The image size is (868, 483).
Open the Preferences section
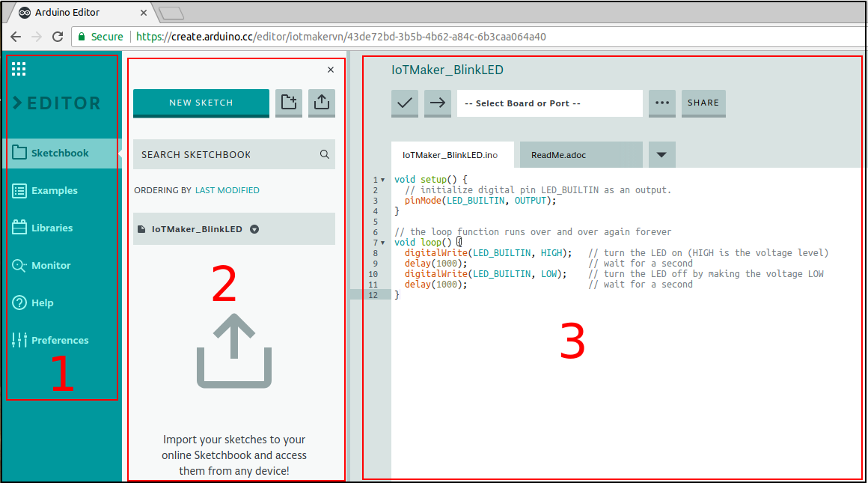pyautogui.click(x=60, y=340)
